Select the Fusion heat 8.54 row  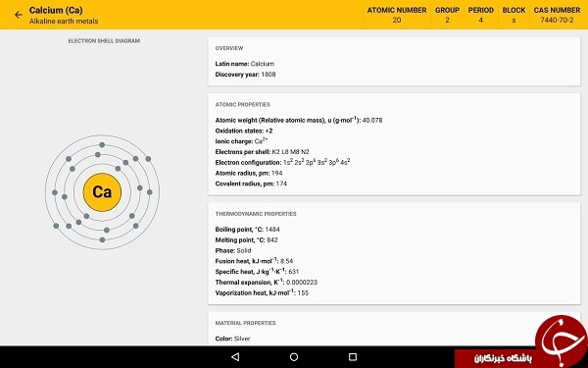click(254, 261)
